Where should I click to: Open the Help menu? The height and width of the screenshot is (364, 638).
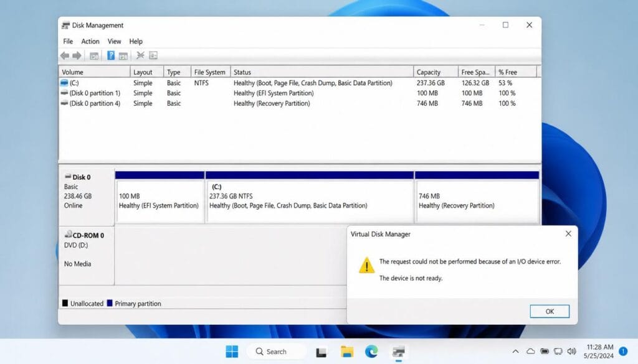tap(136, 42)
